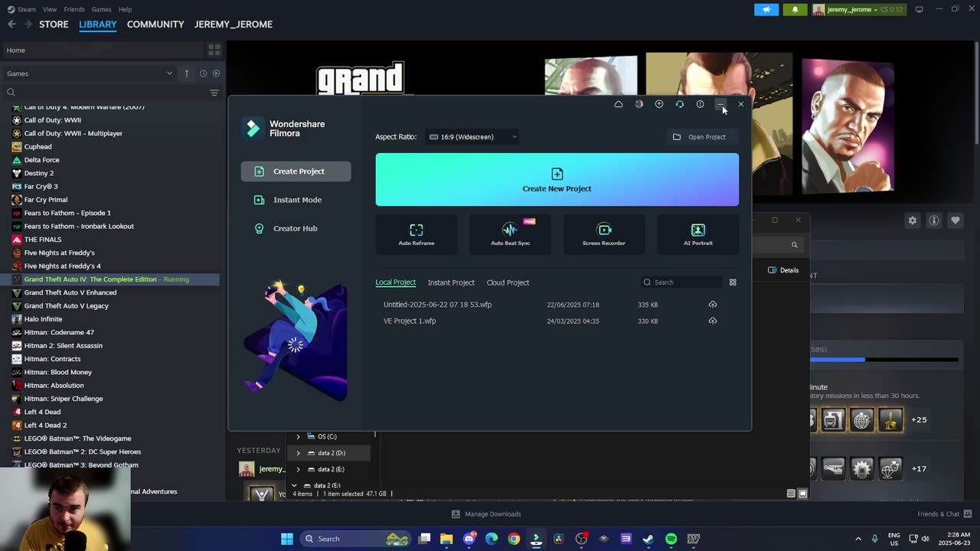Switch to Instant Project tab

(451, 282)
